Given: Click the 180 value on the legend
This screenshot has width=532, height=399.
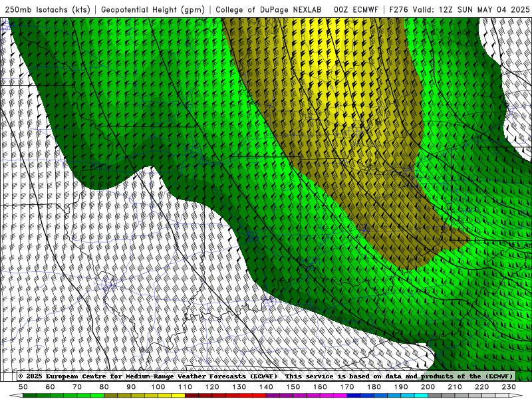Looking at the screenshot, I should pos(374,387).
